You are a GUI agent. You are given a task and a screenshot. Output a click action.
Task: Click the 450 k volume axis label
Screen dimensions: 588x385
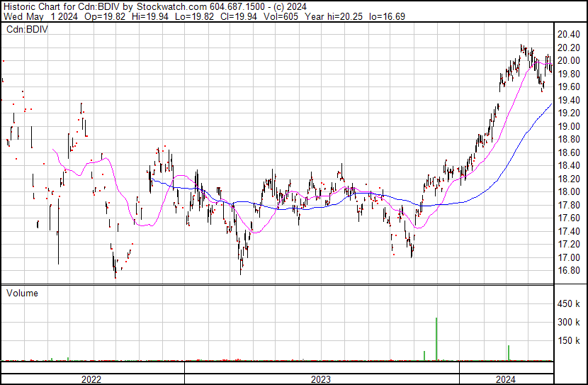569,304
